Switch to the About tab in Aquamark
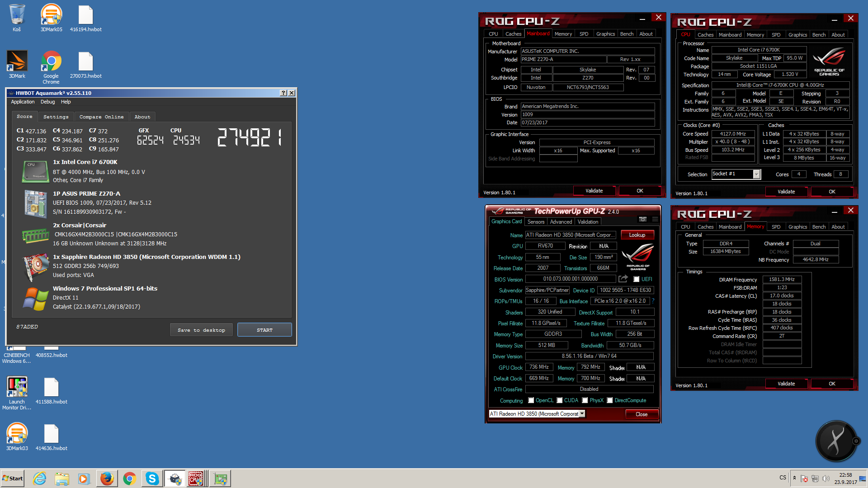This screenshot has width=868, height=488. [x=142, y=117]
